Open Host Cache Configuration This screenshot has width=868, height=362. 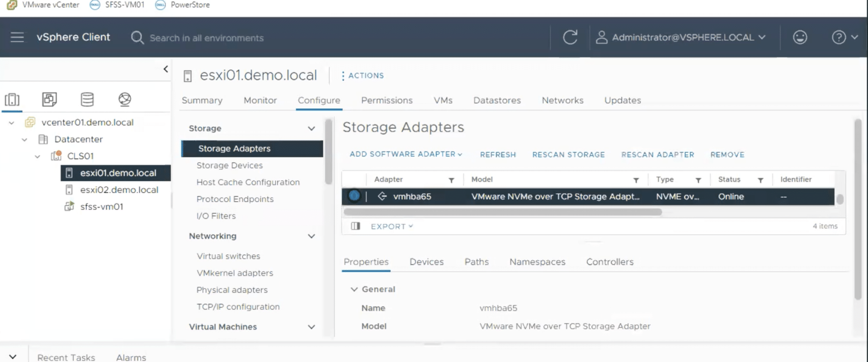click(248, 182)
